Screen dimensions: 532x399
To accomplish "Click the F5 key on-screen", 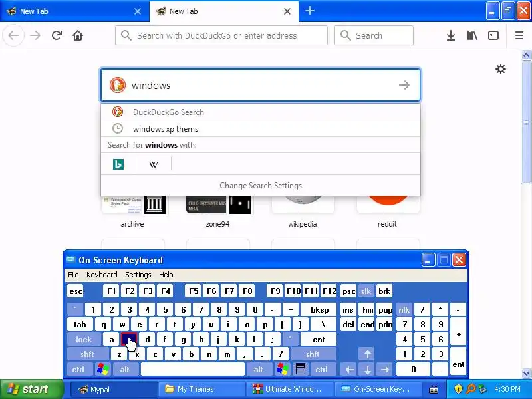I will tap(194, 291).
